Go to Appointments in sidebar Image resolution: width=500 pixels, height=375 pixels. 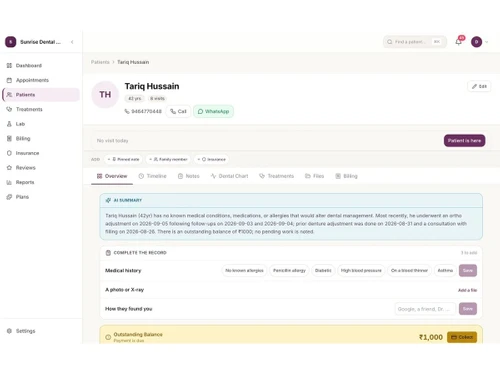tap(40, 80)
